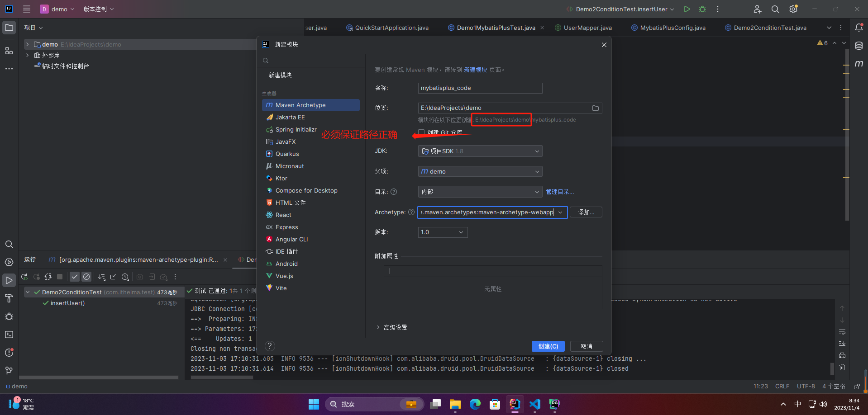Click Create button in dialog
This screenshot has width=868, height=415.
click(548, 346)
